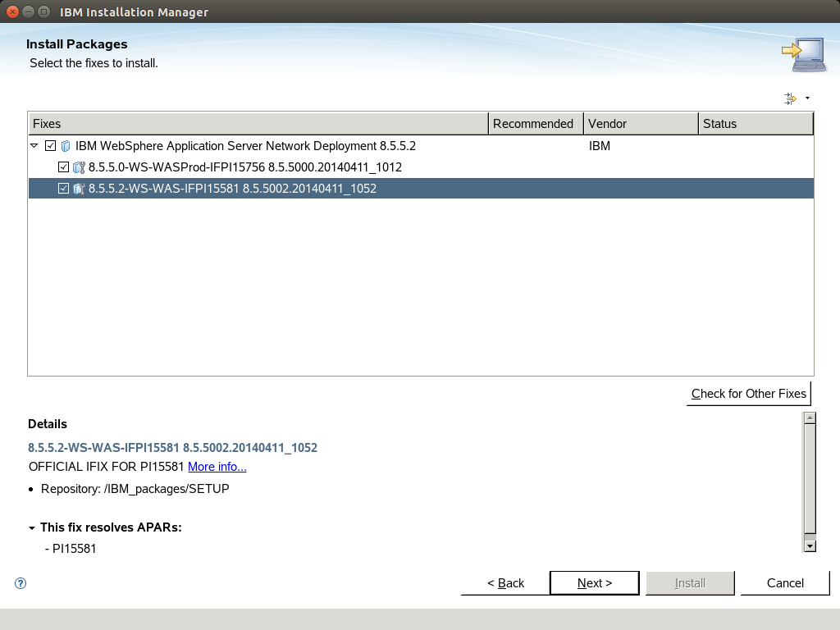
Task: Go back with the < Back button
Action: click(505, 583)
